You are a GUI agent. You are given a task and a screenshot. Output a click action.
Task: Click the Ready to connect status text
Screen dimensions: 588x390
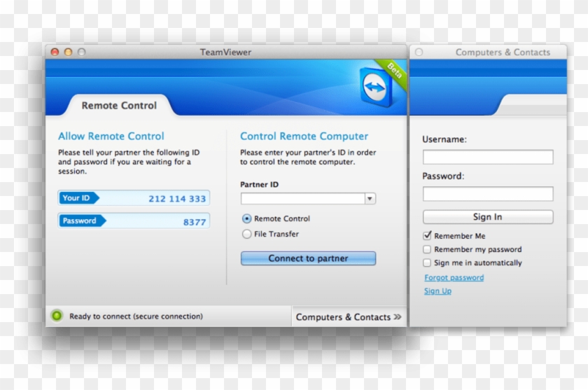point(136,316)
